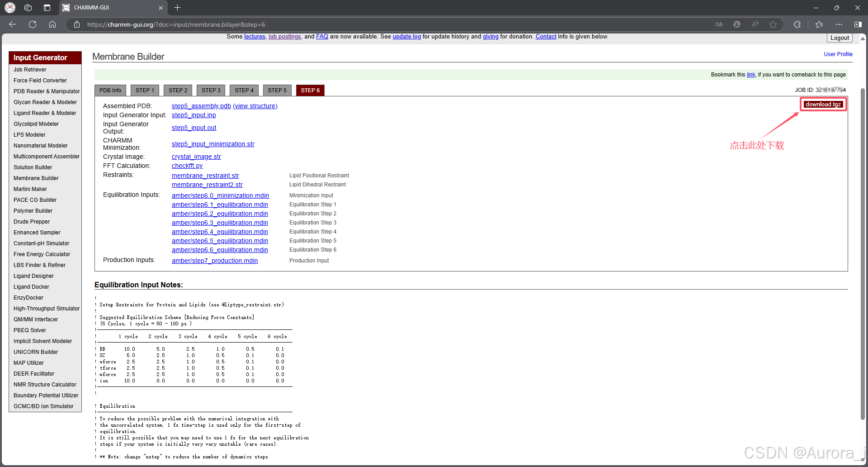Open the lectures link in top banner

255,37
